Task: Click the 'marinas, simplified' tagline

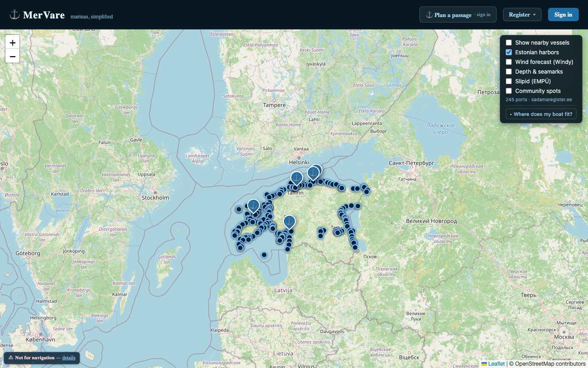Action: pos(92,17)
